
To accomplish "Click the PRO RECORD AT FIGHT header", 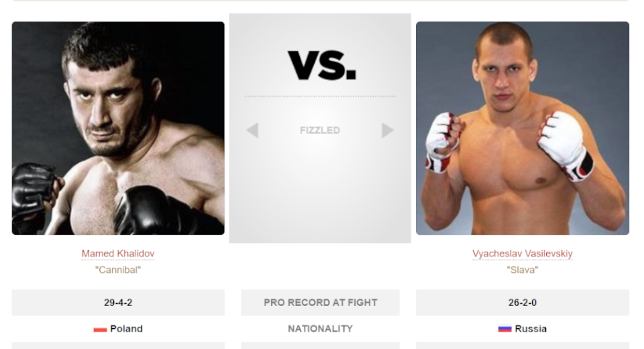I will tap(320, 303).
